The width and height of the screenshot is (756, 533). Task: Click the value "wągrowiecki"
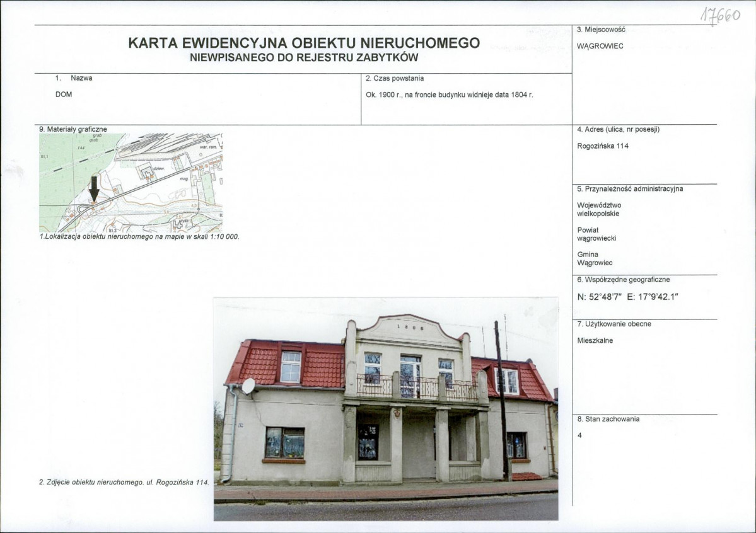[x=596, y=238]
